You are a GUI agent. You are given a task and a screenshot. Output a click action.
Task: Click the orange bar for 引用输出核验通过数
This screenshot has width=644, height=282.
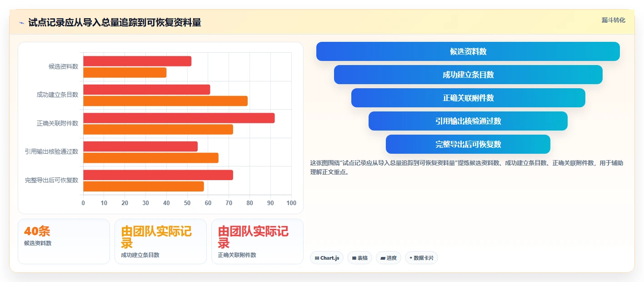coord(151,158)
